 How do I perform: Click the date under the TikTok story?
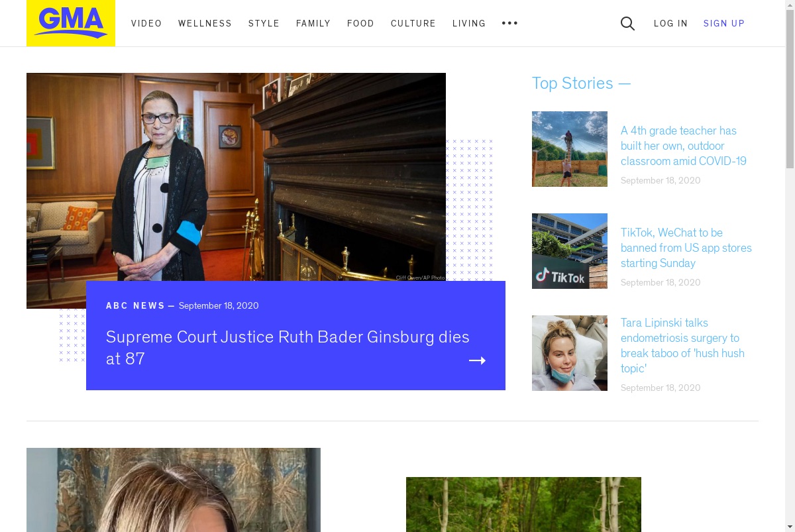tap(661, 282)
